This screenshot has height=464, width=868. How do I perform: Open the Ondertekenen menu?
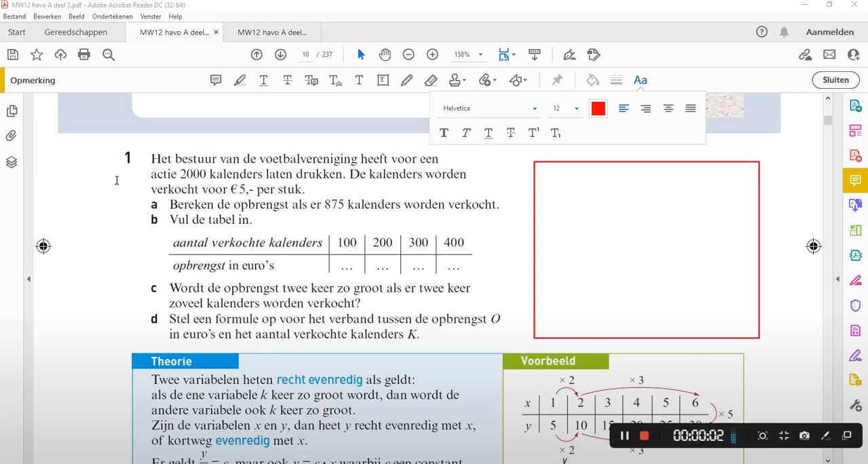(113, 16)
